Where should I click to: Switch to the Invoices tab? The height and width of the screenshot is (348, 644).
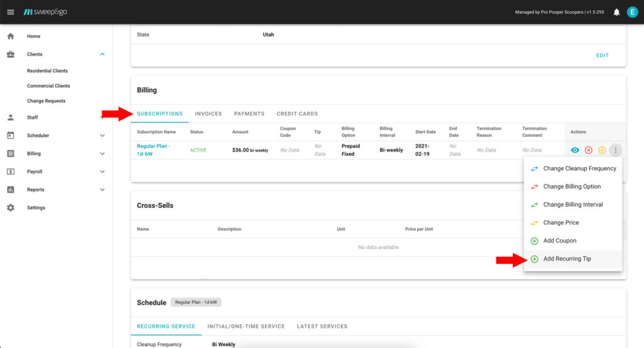(208, 114)
